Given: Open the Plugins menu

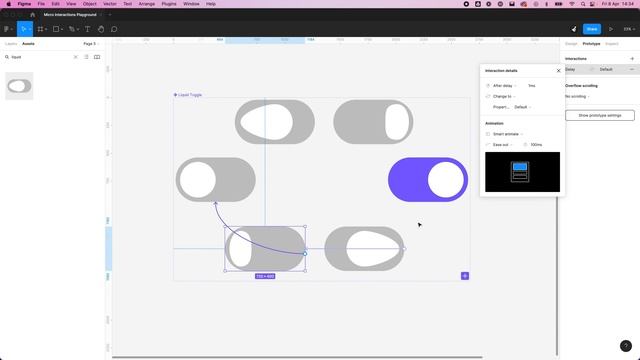Looking at the screenshot, I should point(169,4).
